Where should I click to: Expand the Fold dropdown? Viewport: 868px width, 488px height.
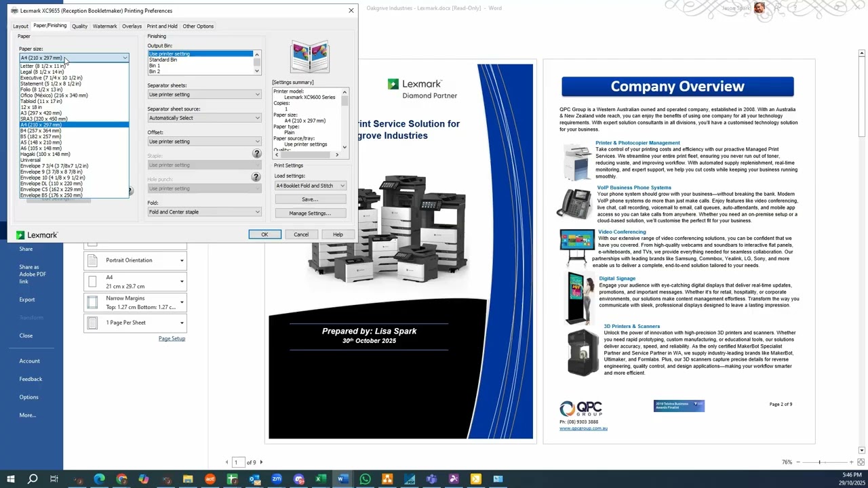pyautogui.click(x=204, y=212)
